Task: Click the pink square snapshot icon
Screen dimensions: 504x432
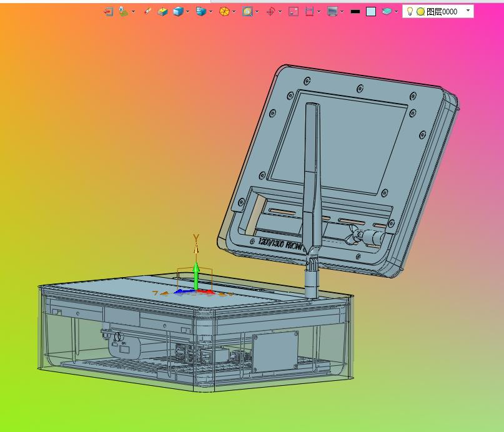Action: [294, 12]
